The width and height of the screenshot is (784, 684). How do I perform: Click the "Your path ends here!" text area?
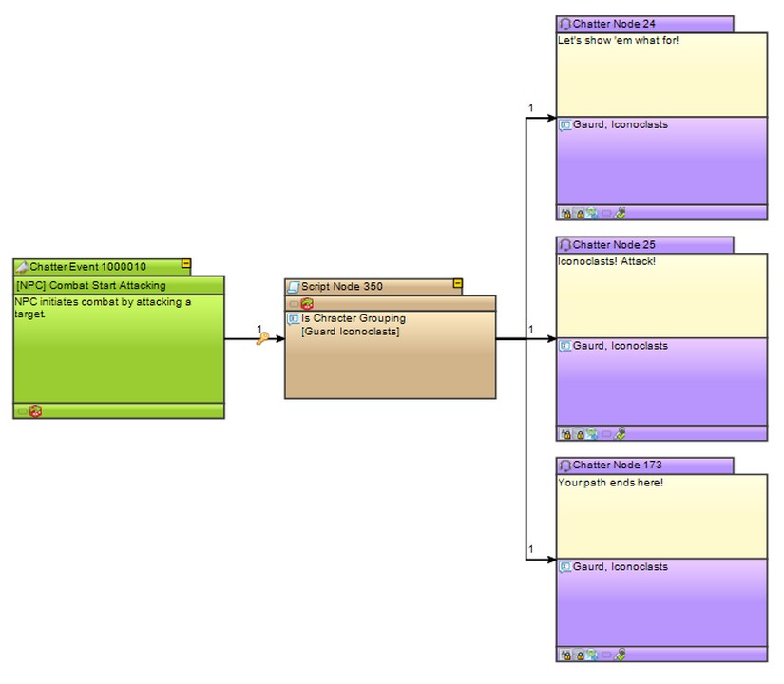point(660,513)
